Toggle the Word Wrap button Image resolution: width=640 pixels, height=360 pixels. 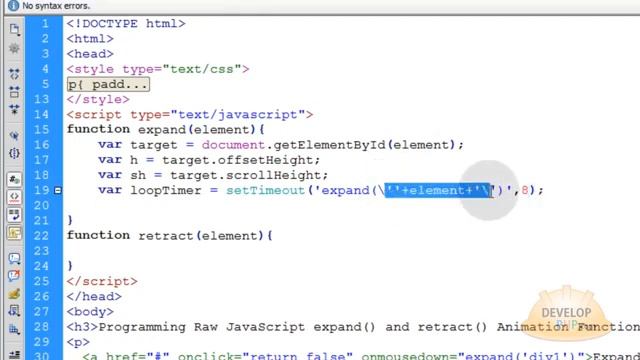click(x=14, y=215)
